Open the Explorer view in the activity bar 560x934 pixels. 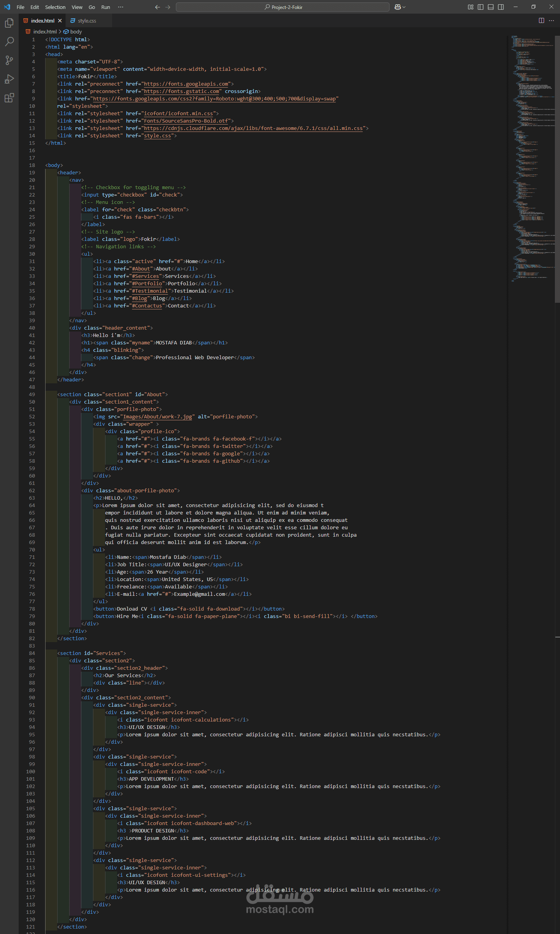pos(9,23)
